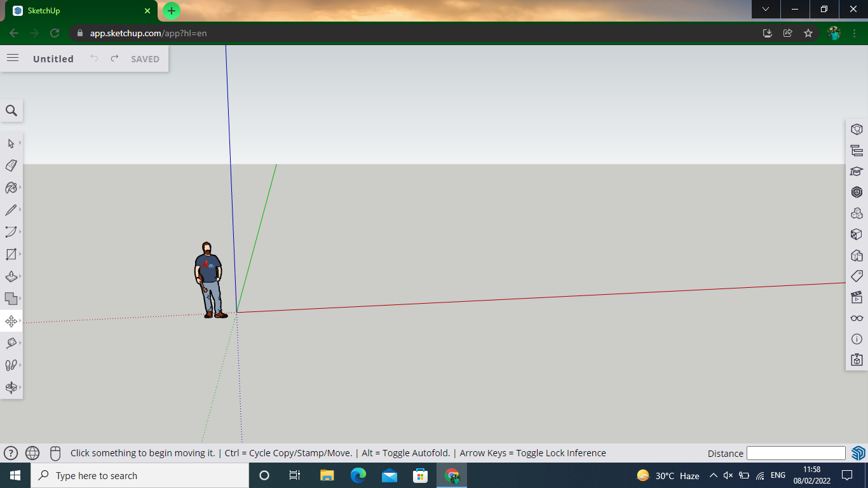
Task: Open the Instructor graduation cap panel
Action: coord(857,172)
